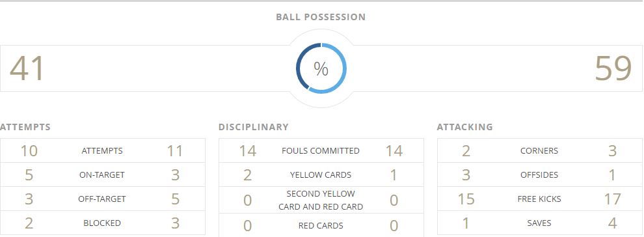644x237 pixels.
Task: Select the BLOCKED row label
Action: 102,223
